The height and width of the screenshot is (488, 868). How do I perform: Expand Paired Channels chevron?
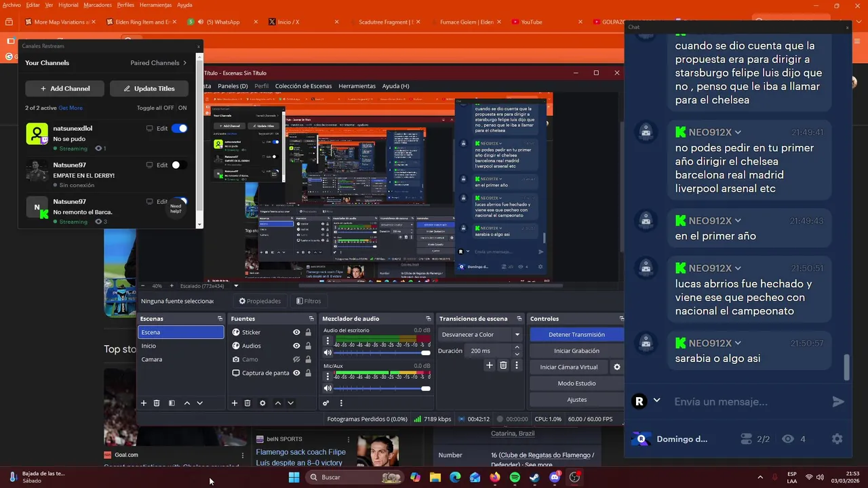(x=184, y=63)
